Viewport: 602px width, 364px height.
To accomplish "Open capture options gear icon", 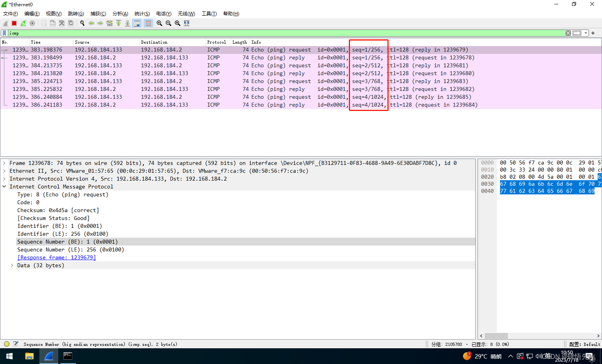I will pyautogui.click(x=32, y=23).
